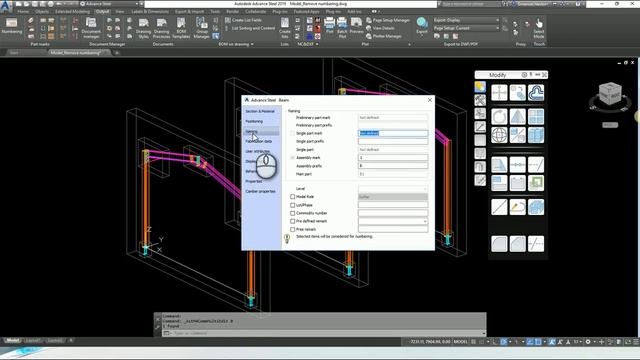Toggle the Assembly mark checkbox

click(x=292, y=158)
